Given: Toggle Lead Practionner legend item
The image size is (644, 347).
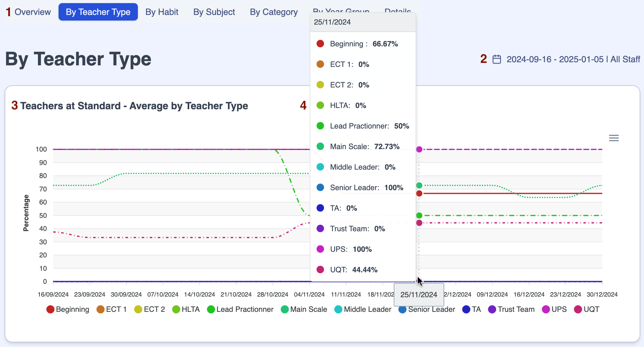Looking at the screenshot, I should tap(240, 309).
